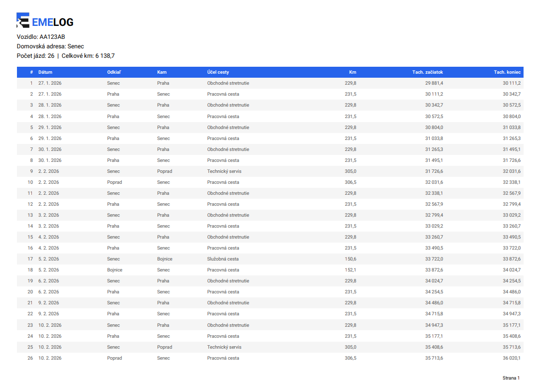This screenshot has width=542, height=392.
Task: Select the Dátum column header
Action: (45, 72)
